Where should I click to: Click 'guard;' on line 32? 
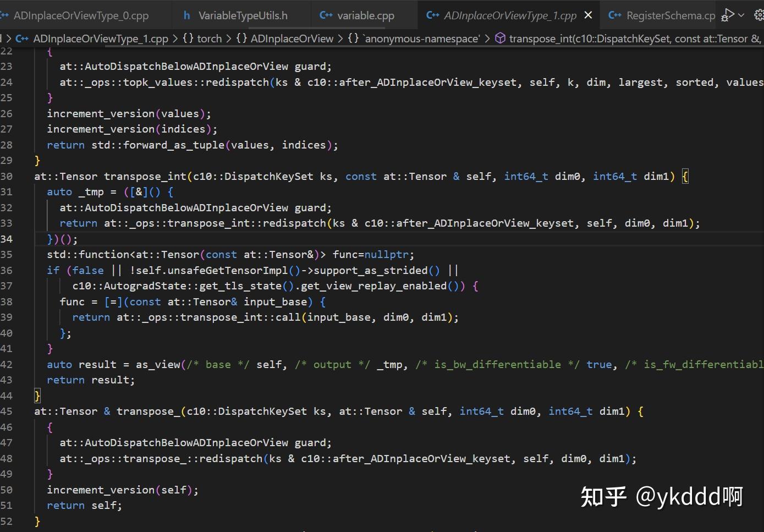pos(313,207)
